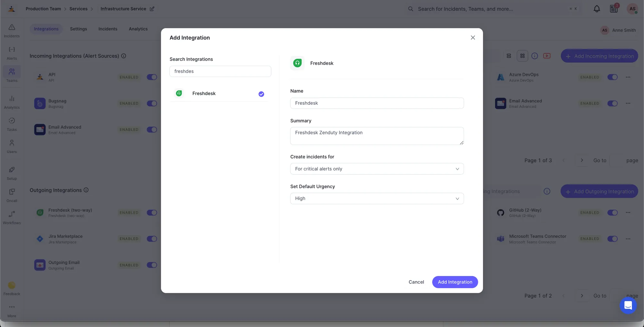Click the notifications bell icon
The height and width of the screenshot is (327, 644).
click(x=597, y=9)
